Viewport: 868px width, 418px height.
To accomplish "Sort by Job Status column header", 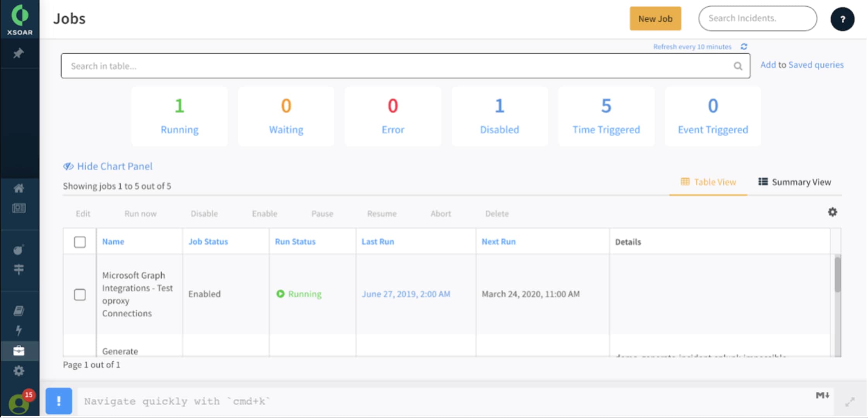I will (x=208, y=242).
